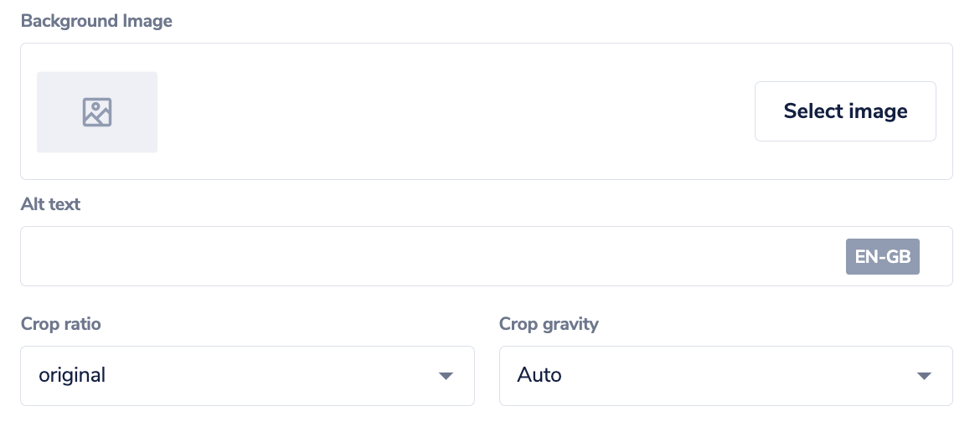Click the Crop ratio dropdown arrow

tap(446, 376)
